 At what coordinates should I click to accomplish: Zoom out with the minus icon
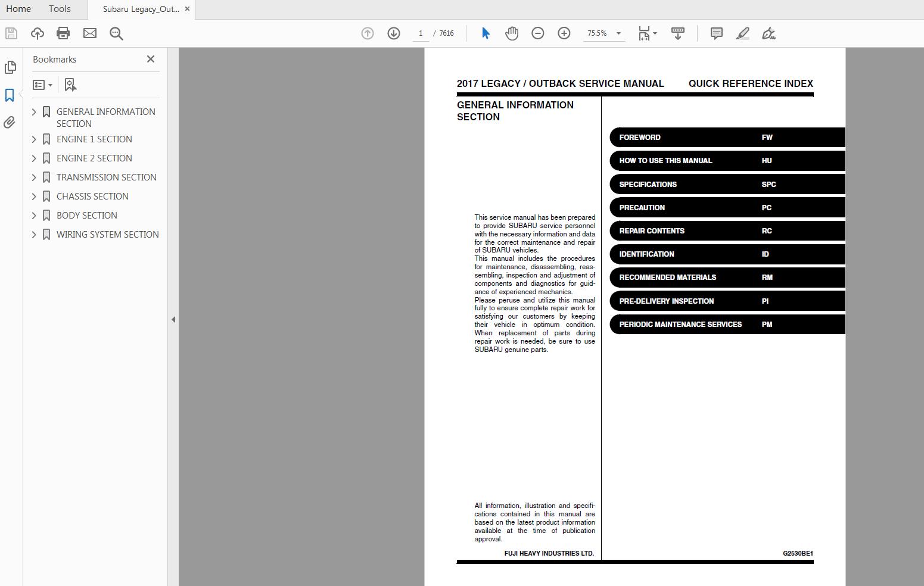pyautogui.click(x=538, y=33)
